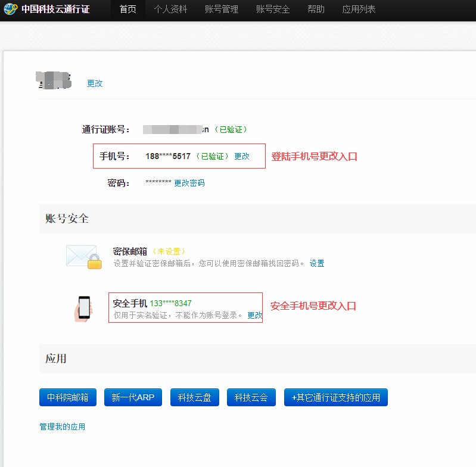Image resolution: width=476 pixels, height=467 pixels.
Task: Click 更改 next to the blurred username
Action: pyautogui.click(x=95, y=83)
